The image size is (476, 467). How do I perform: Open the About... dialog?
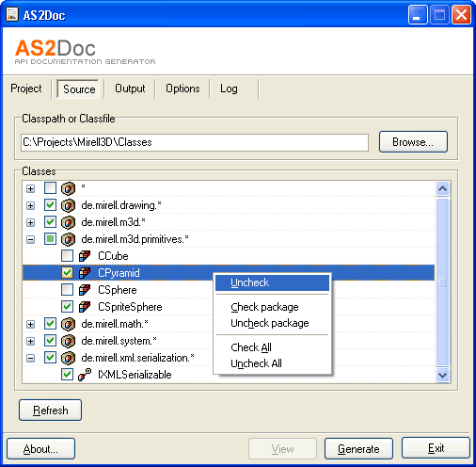[40, 449]
